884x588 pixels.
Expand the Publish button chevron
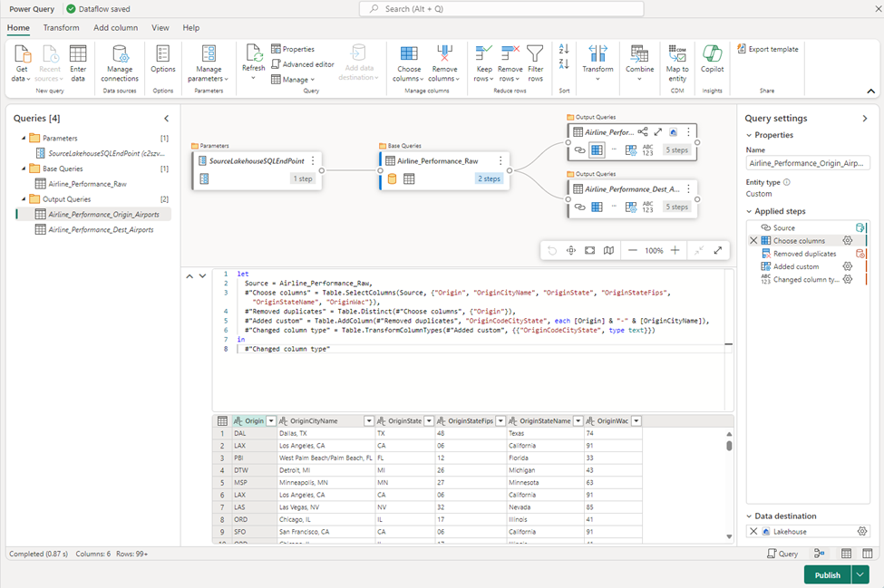[858, 574]
